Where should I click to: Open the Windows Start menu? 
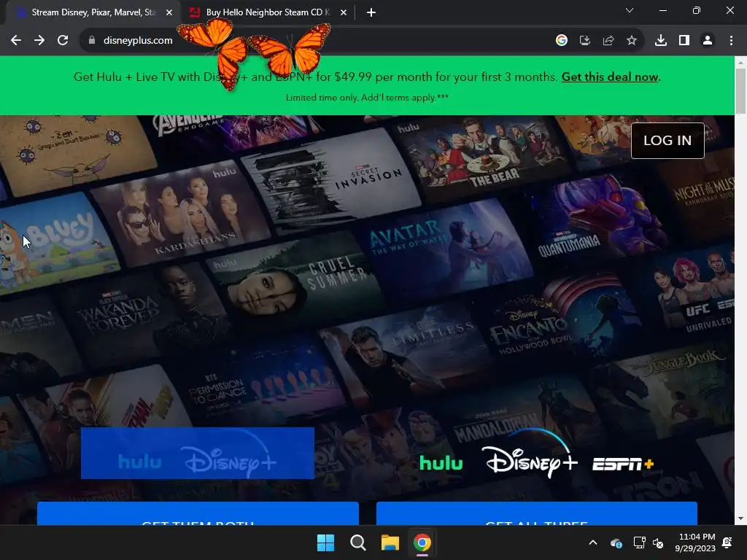[x=326, y=542]
